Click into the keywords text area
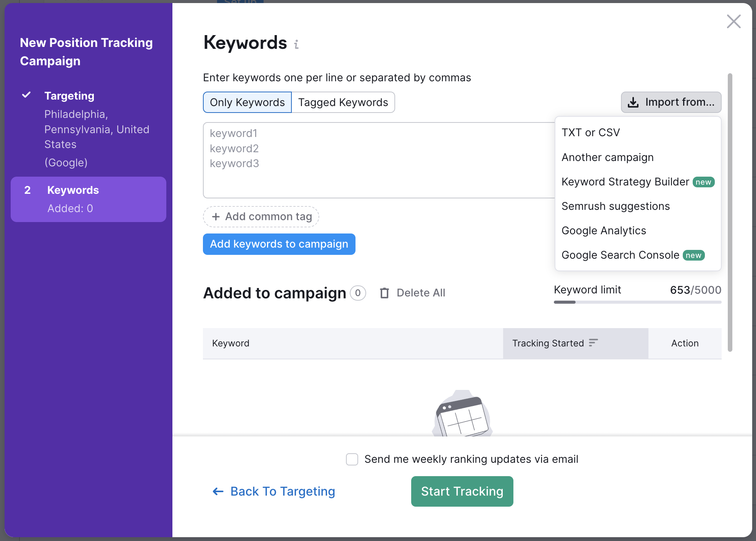 tap(379, 160)
